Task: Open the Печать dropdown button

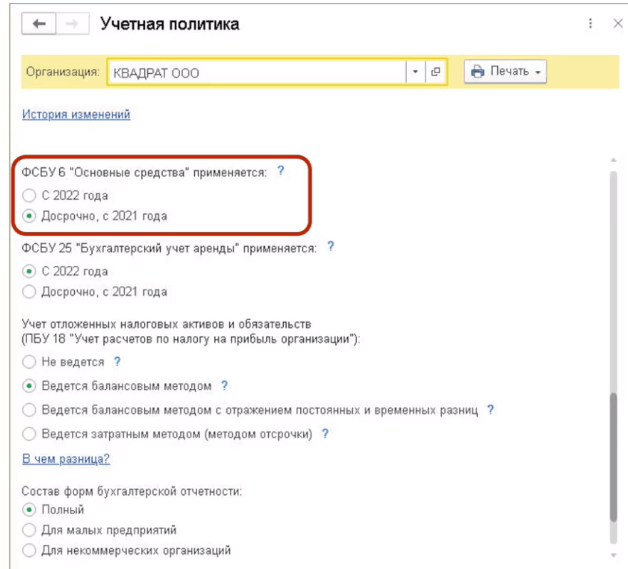Action: click(x=506, y=72)
